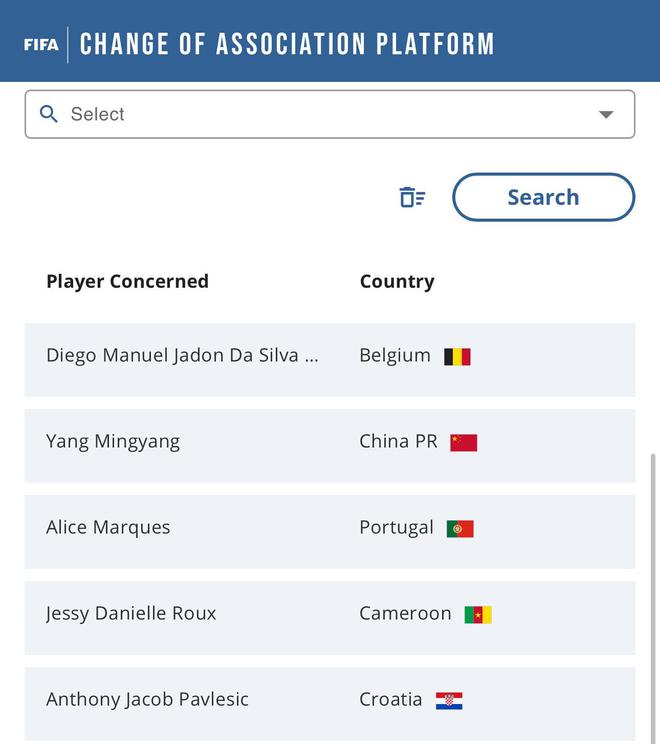Click the Cameroon flag icon
This screenshot has width=660, height=744.
click(478, 614)
